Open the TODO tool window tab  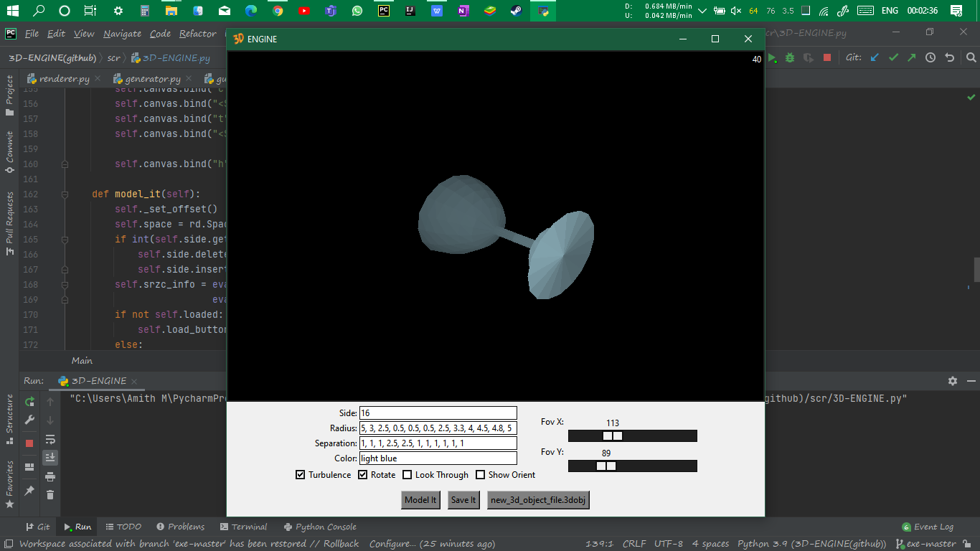(x=123, y=527)
